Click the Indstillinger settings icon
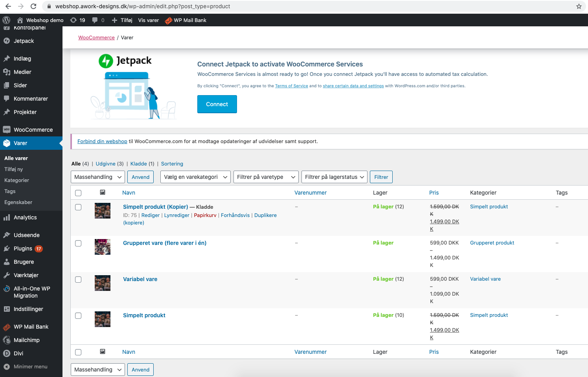 [7, 309]
